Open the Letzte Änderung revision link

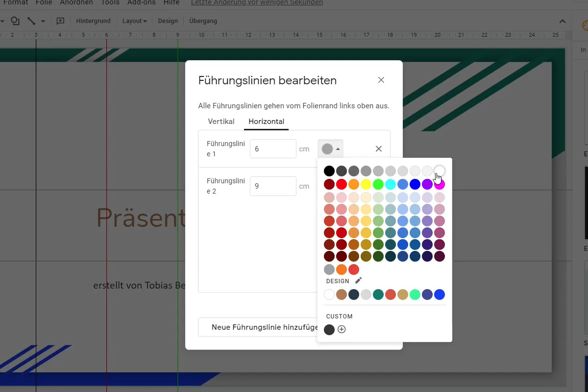tap(257, 2)
